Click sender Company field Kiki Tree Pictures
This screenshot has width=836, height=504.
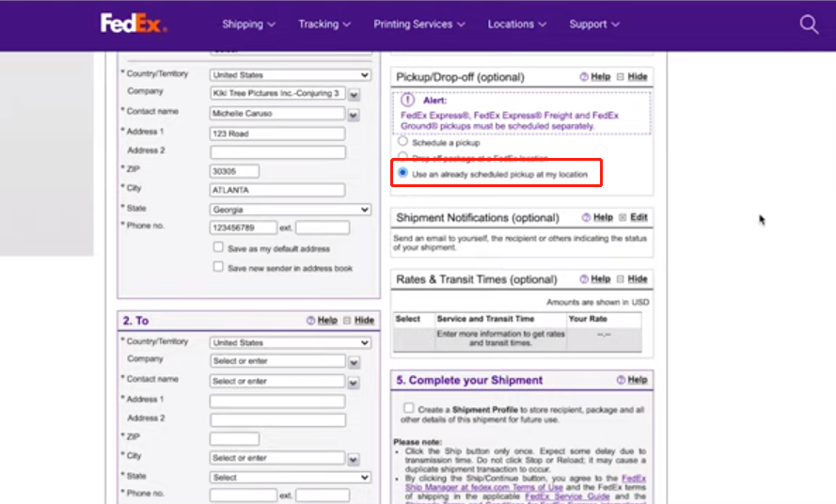(x=277, y=93)
